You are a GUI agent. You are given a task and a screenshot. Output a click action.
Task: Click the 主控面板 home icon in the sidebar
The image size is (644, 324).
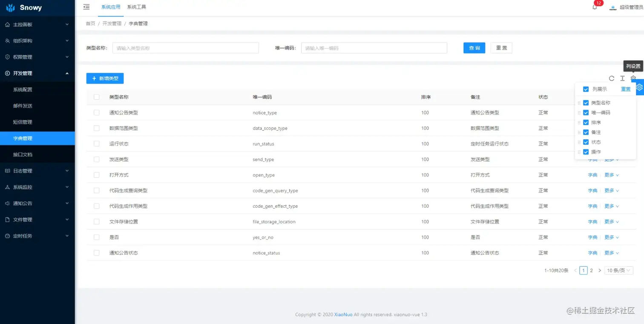[7, 25]
